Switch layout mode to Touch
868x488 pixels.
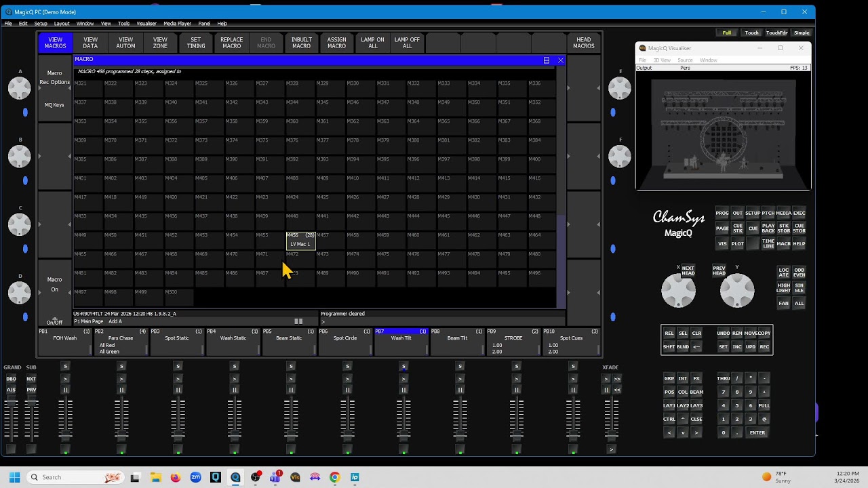751,33
